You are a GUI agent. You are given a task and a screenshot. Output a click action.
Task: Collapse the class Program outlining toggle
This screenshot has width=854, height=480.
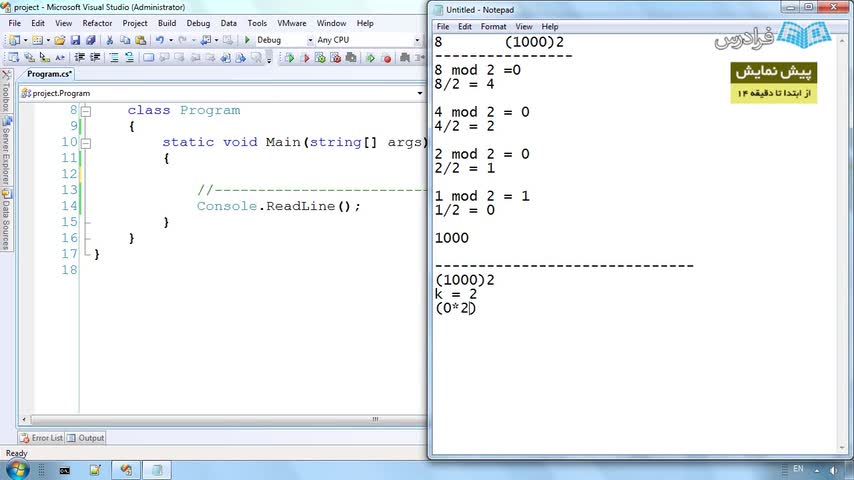point(86,111)
